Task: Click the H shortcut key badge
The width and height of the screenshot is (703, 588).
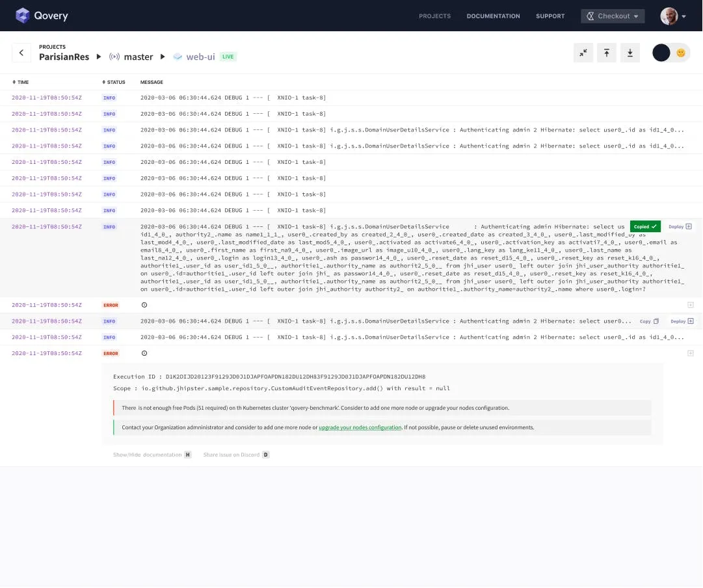Action: (188, 455)
